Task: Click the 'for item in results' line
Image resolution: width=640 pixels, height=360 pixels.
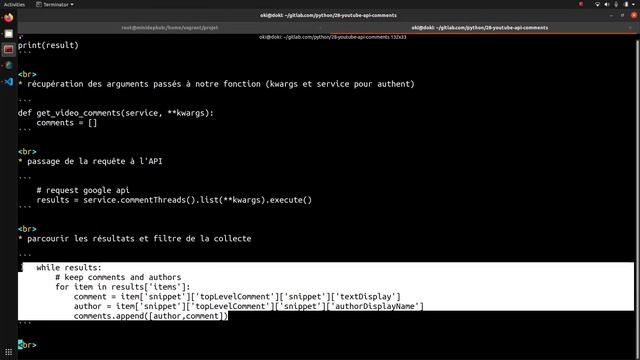Action: (123, 287)
